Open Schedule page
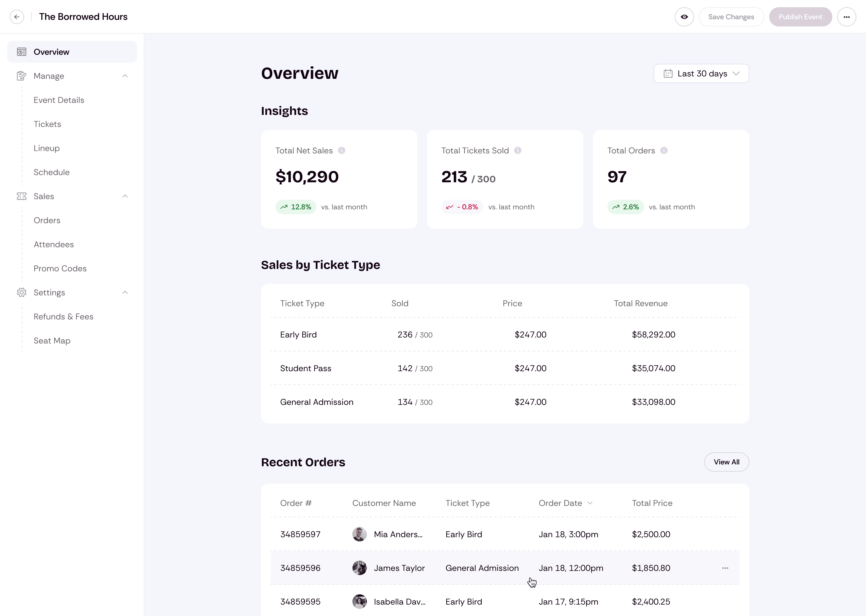The width and height of the screenshot is (866, 616). pos(52,172)
